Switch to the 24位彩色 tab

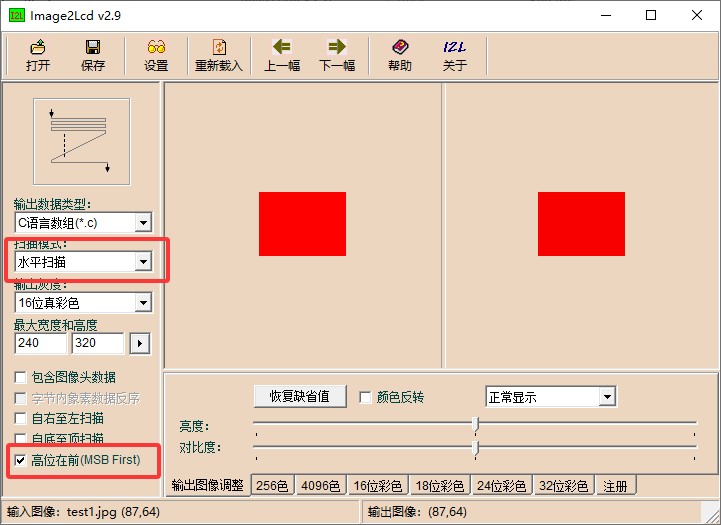pos(502,486)
